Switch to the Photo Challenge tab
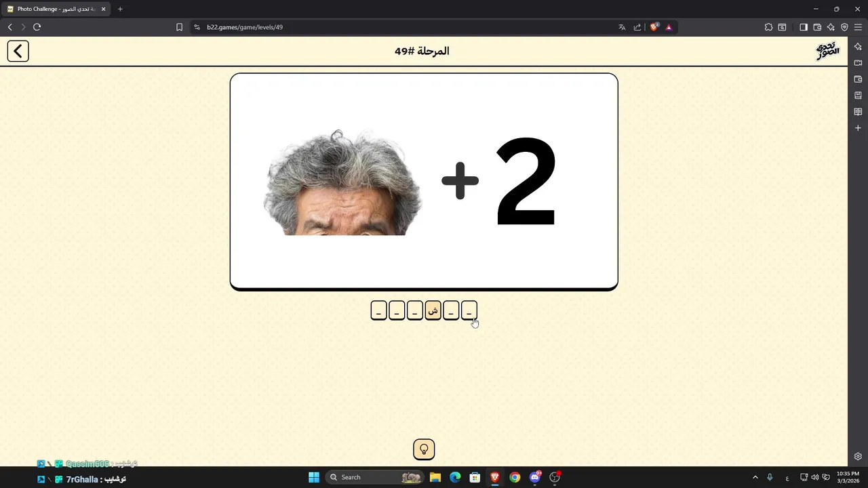 click(x=56, y=9)
